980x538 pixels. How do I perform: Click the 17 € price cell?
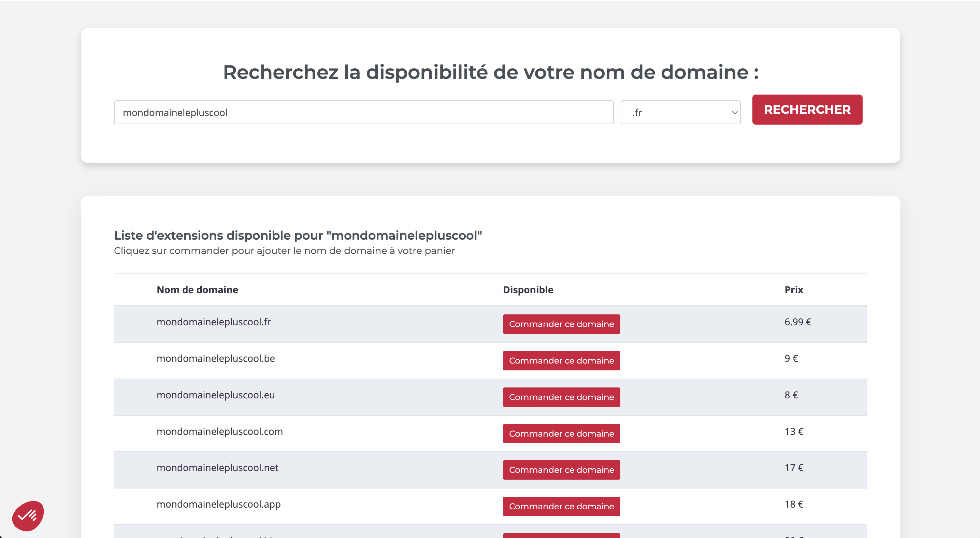point(794,468)
